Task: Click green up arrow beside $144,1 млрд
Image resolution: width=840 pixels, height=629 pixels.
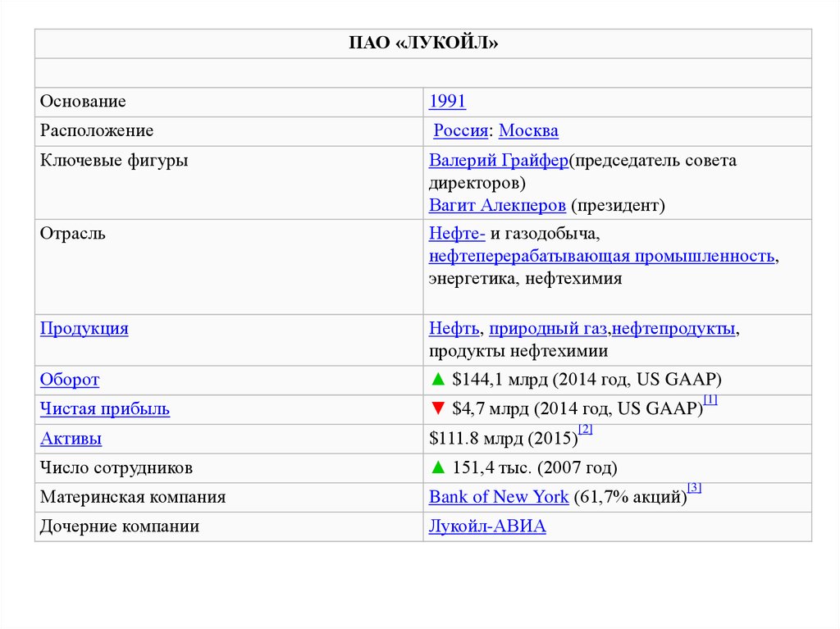Action: pos(438,380)
